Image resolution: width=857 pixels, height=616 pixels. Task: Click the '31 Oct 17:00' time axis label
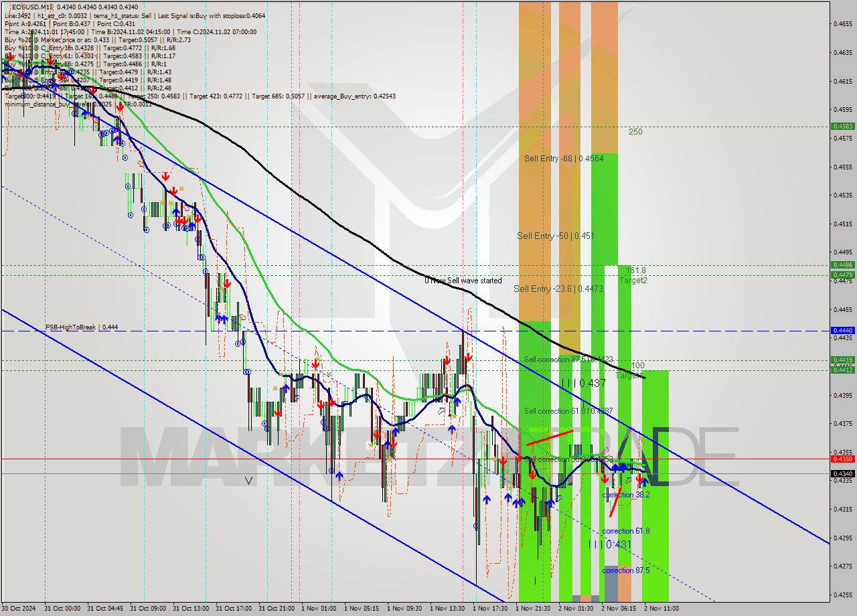pos(234,609)
